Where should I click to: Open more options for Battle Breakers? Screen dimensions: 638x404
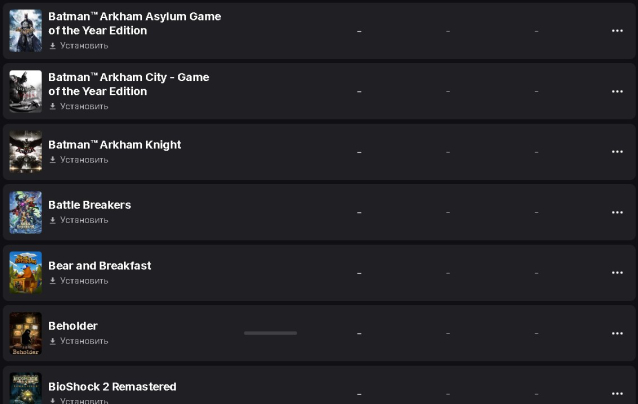click(617, 212)
